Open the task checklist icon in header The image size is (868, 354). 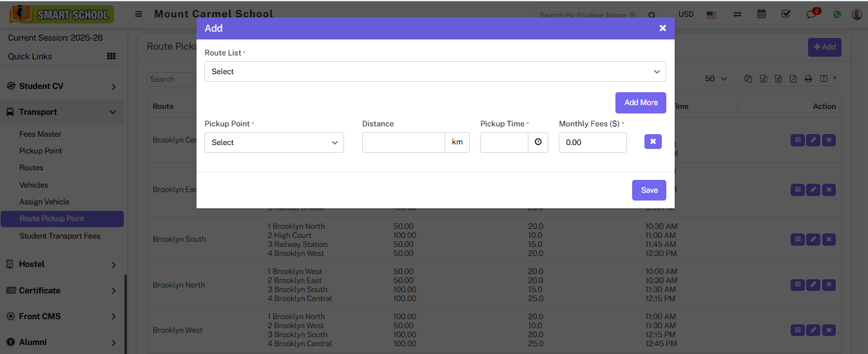(x=786, y=14)
